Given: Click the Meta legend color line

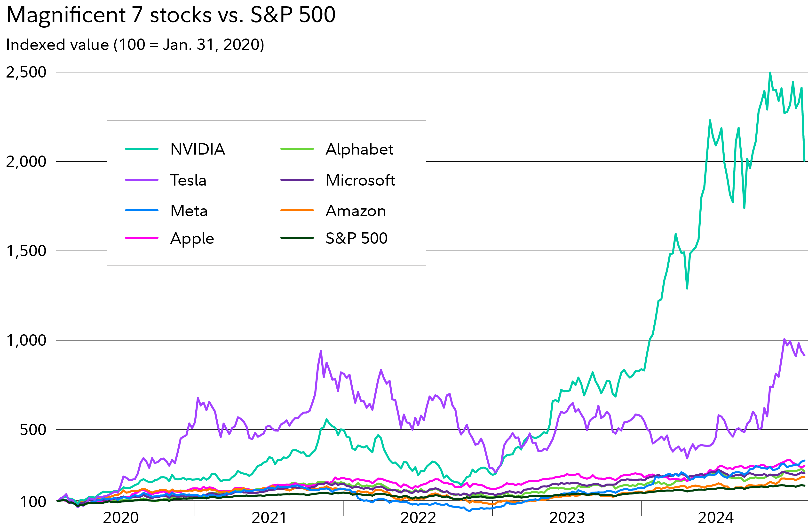Looking at the screenshot, I should pos(142,210).
